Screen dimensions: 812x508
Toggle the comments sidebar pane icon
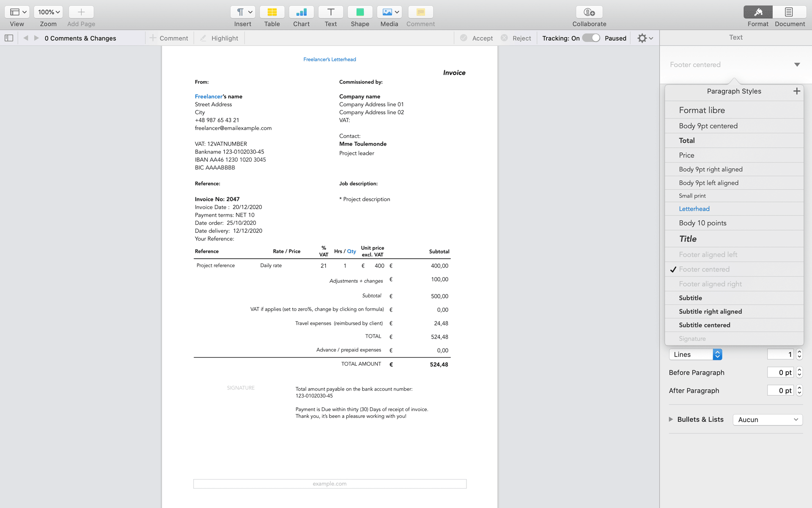pos(9,38)
